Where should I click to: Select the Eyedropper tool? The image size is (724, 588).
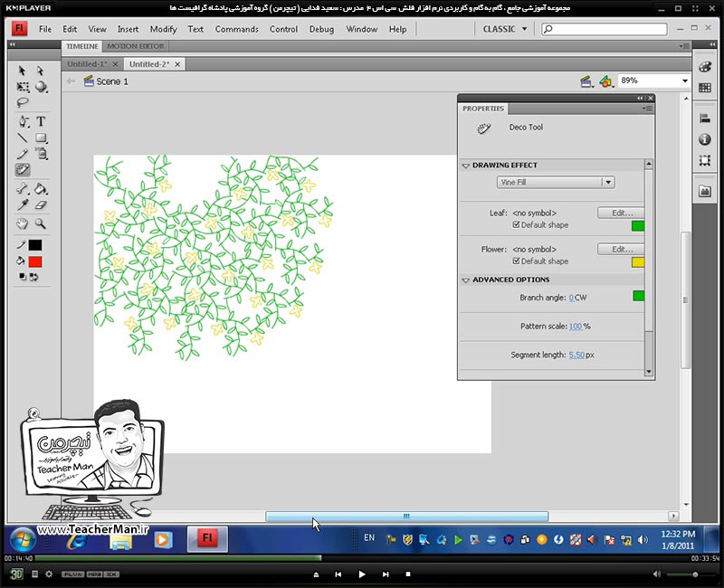click(x=22, y=205)
